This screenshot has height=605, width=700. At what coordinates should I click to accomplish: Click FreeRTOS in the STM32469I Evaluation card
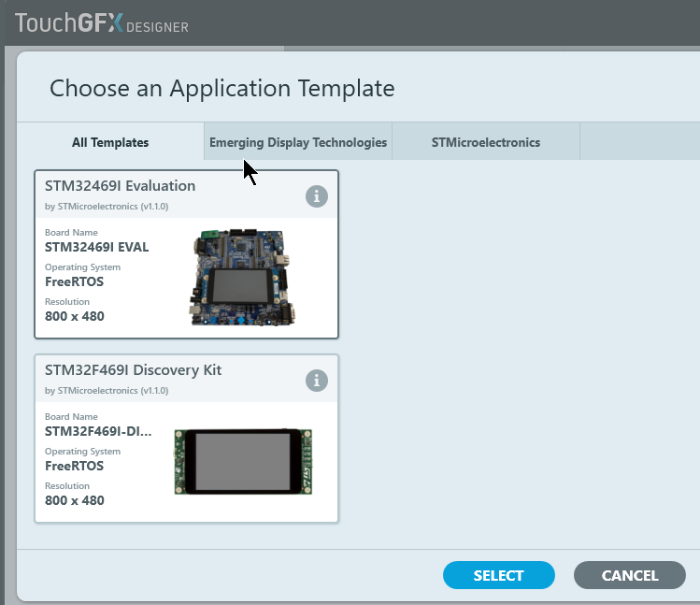[74, 282]
